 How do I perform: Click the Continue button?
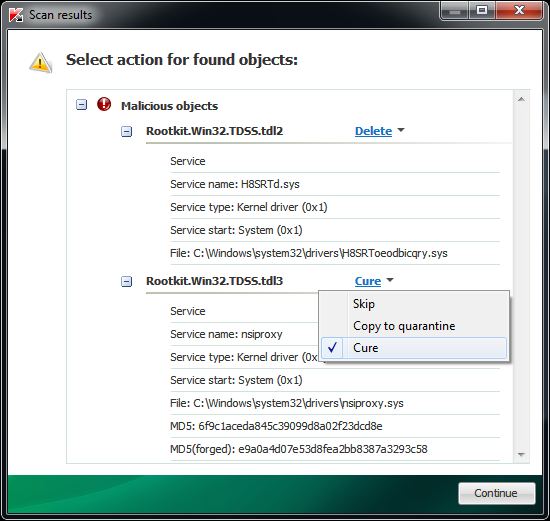click(496, 493)
